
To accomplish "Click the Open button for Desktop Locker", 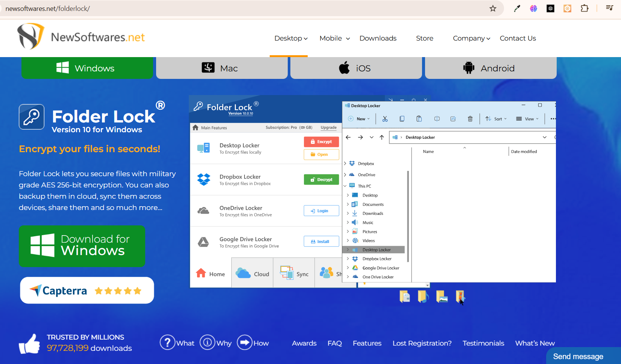I will tap(321, 154).
